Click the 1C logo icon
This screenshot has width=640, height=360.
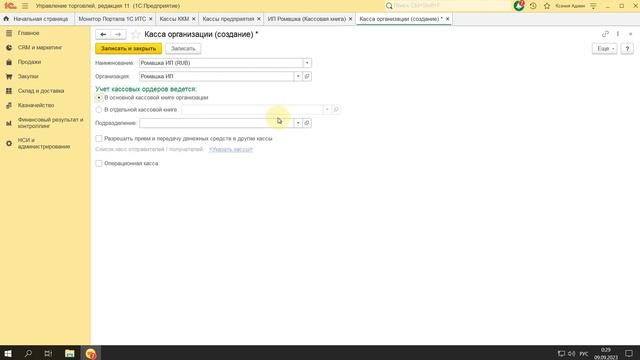pos(10,6)
